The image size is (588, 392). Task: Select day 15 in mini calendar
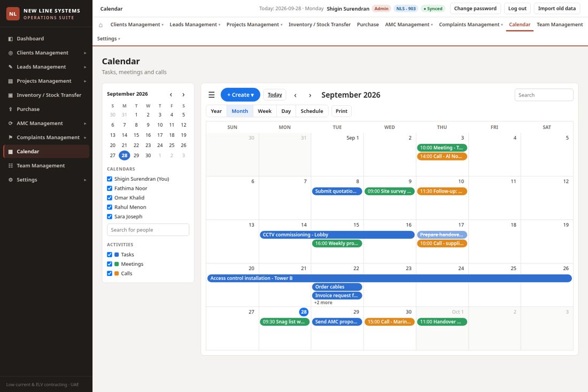136,135
